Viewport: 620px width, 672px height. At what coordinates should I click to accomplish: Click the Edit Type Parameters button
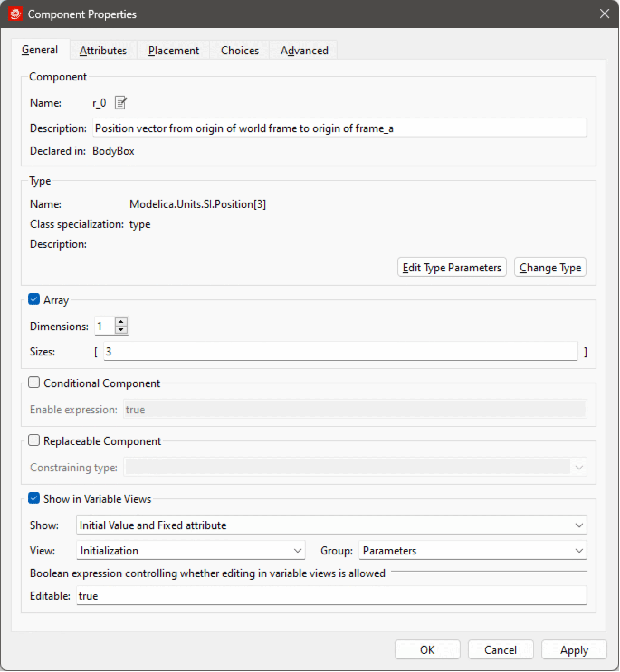coord(452,267)
